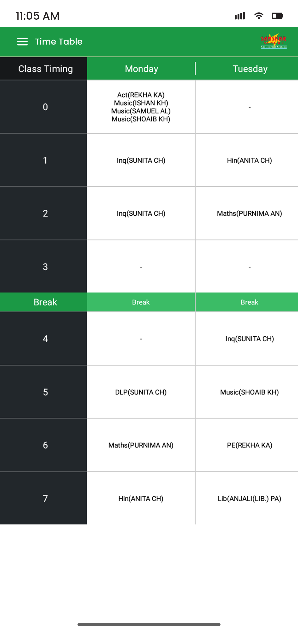Viewport: 298px width, 644px height.
Task: Select Monday DLP(SUNITA CH) cell
Action: pos(141,392)
